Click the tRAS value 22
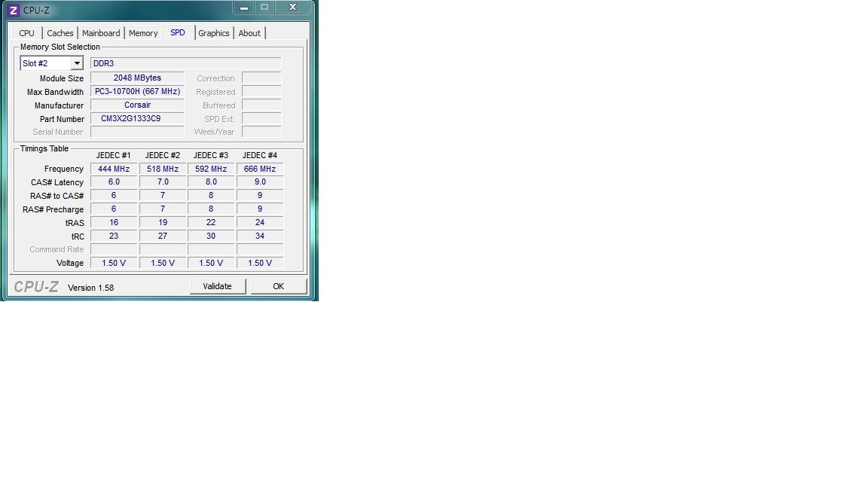Image resolution: width=868 pixels, height=488 pixels. tap(211, 222)
